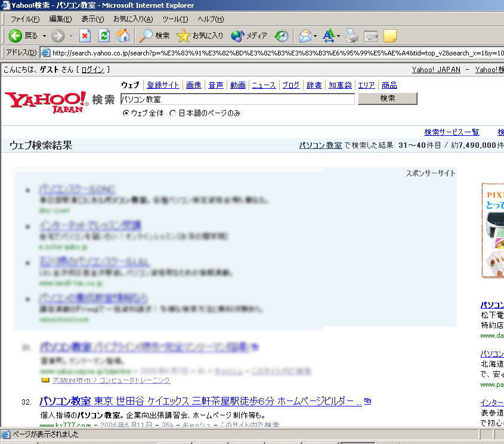Expand the Back button's dropdown arrow
Screen dimensions: 504x444
[x=43, y=36]
